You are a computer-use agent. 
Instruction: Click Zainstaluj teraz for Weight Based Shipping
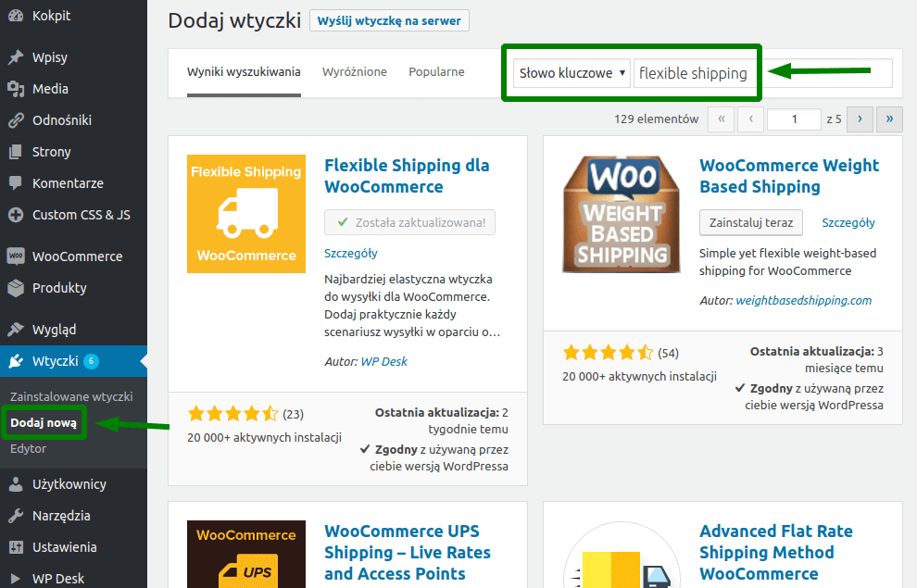[x=751, y=222]
